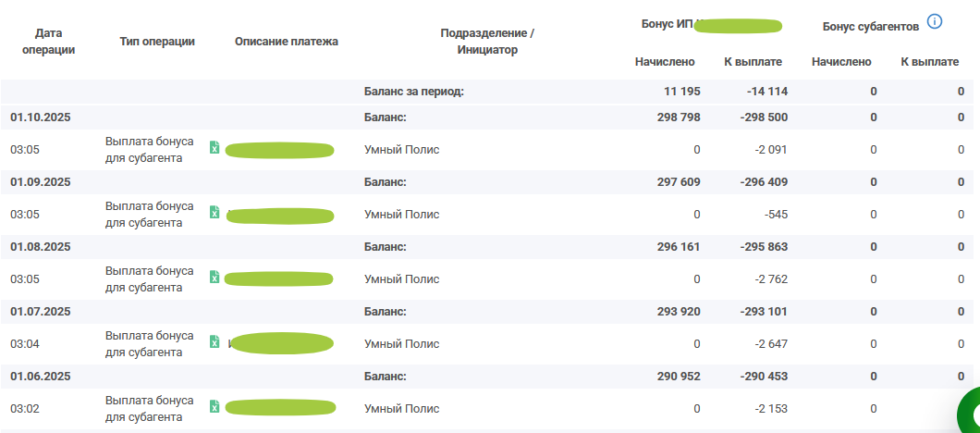The image size is (980, 433).
Task: Open the payment description link under 01.10.2025
Action: [x=279, y=149]
